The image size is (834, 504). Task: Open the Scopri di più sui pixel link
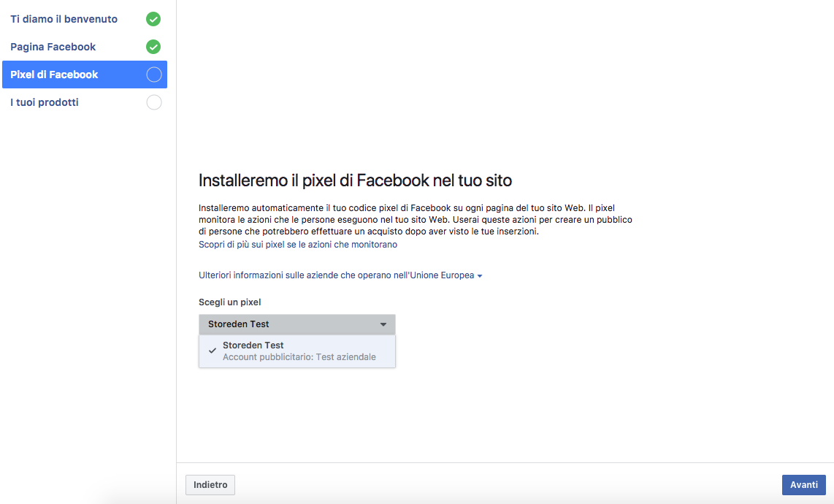[x=298, y=245]
